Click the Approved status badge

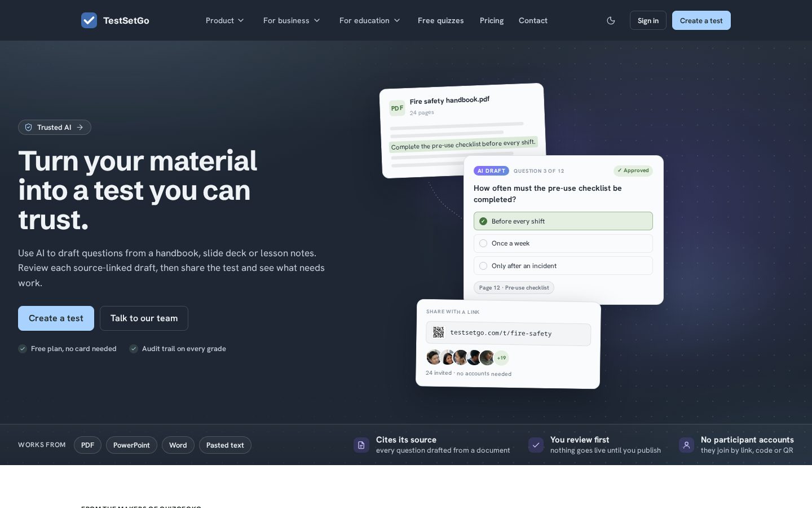point(633,170)
